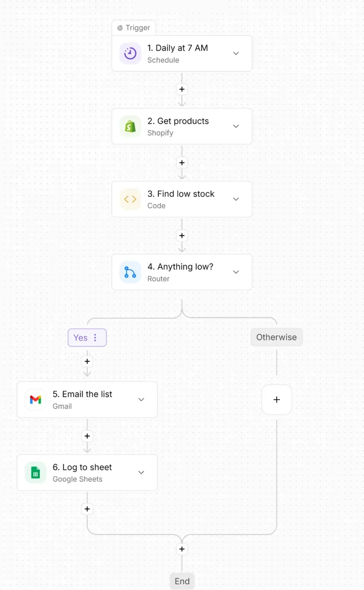Add a step below the Yes branch label
The height and width of the screenshot is (590, 364).
pyautogui.click(x=87, y=361)
